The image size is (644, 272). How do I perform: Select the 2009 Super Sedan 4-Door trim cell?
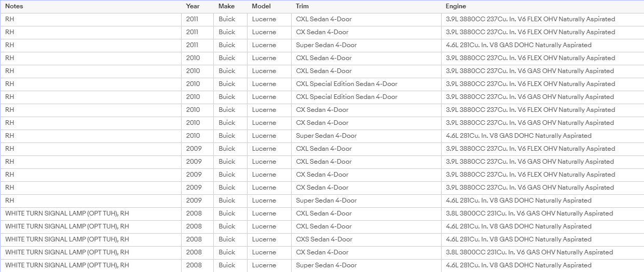tap(366, 201)
